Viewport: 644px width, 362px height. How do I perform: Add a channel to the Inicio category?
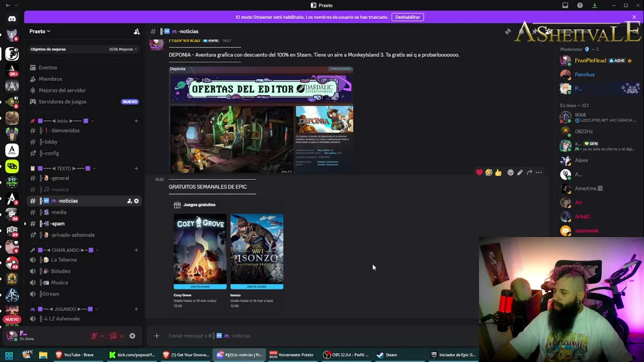[x=136, y=121]
